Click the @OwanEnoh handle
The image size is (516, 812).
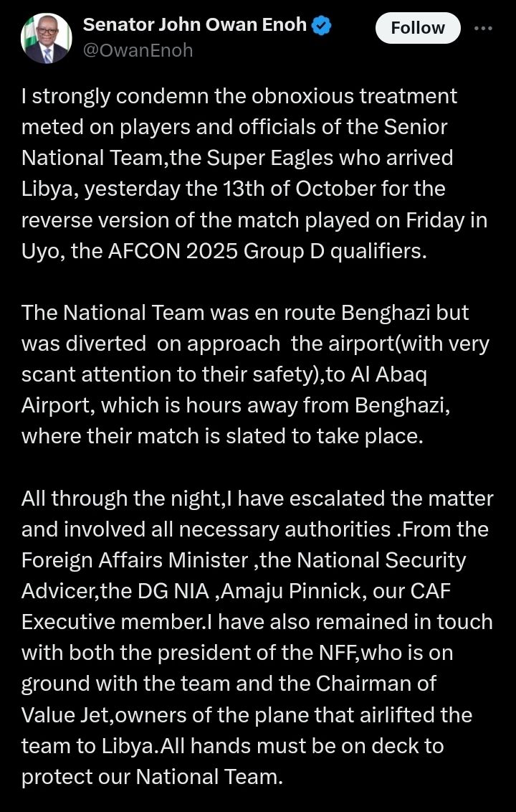[138, 50]
